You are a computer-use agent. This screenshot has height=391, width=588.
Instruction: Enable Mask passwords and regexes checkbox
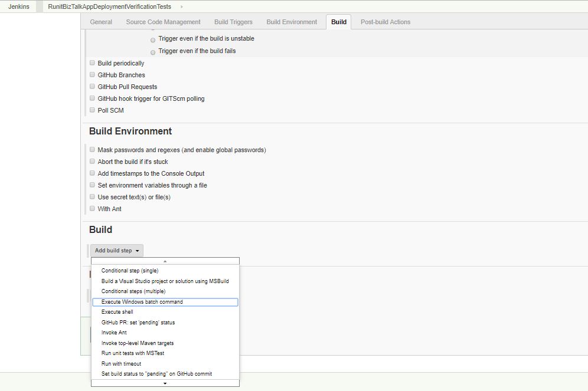pos(92,149)
